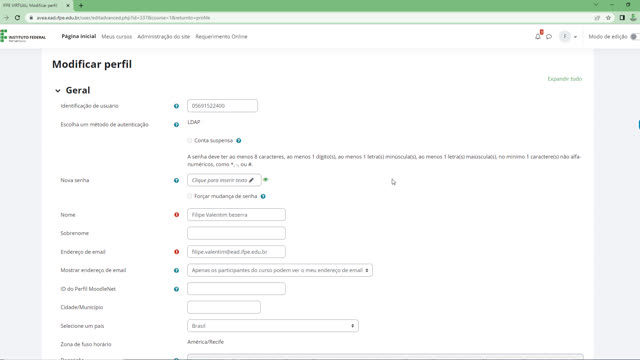Open tab search dropdown arrow
640x360 pixels.
(x=596, y=5)
